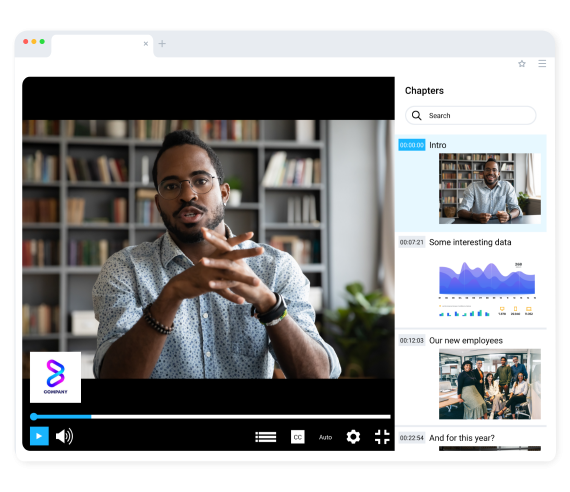Bookmark page with the star icon
Image resolution: width=570 pixels, height=492 pixels.
coord(522,64)
